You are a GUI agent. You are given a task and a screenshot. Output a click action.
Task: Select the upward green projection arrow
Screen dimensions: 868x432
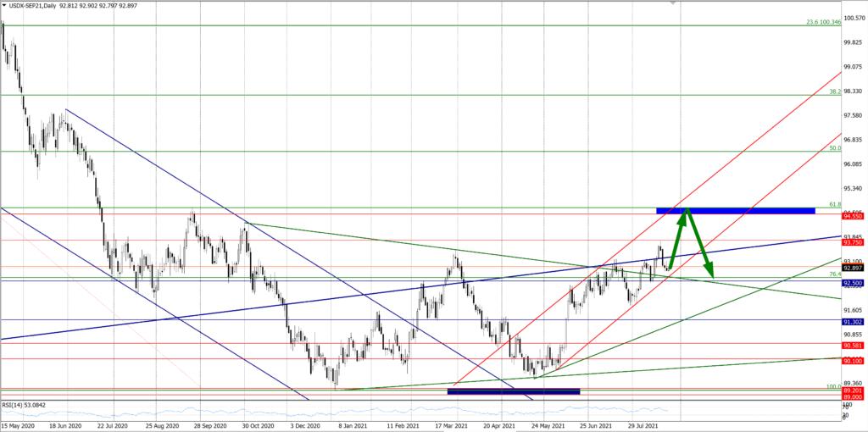(677, 239)
